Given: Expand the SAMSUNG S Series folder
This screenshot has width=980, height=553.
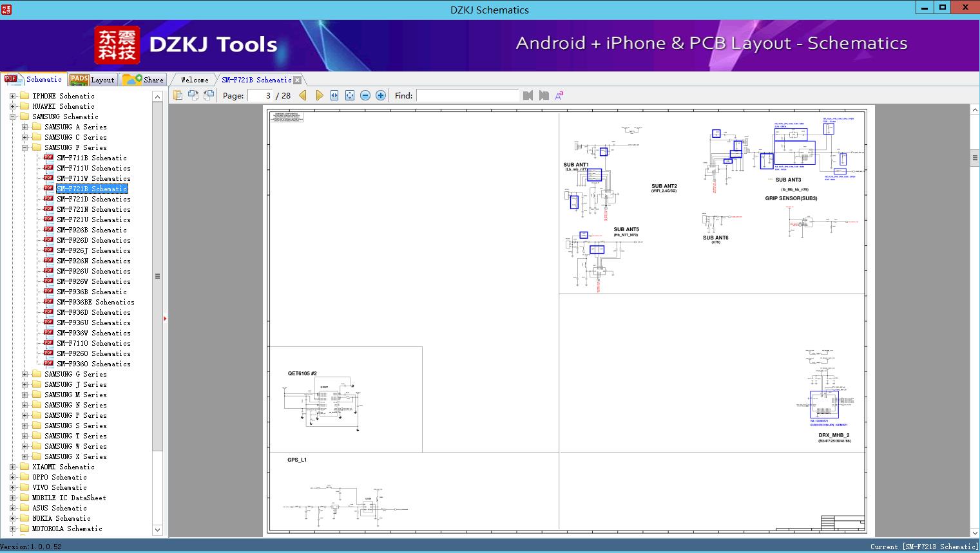Looking at the screenshot, I should [24, 426].
